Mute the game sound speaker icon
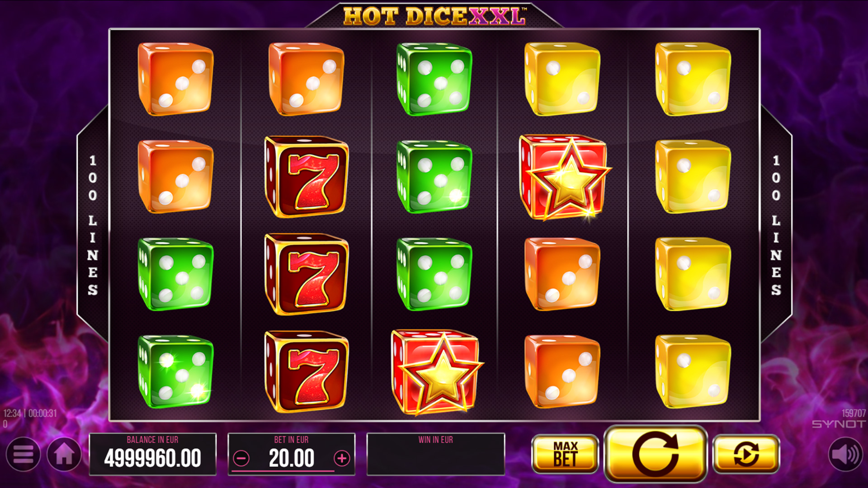Screen dimensions: 868x488 (845, 454)
